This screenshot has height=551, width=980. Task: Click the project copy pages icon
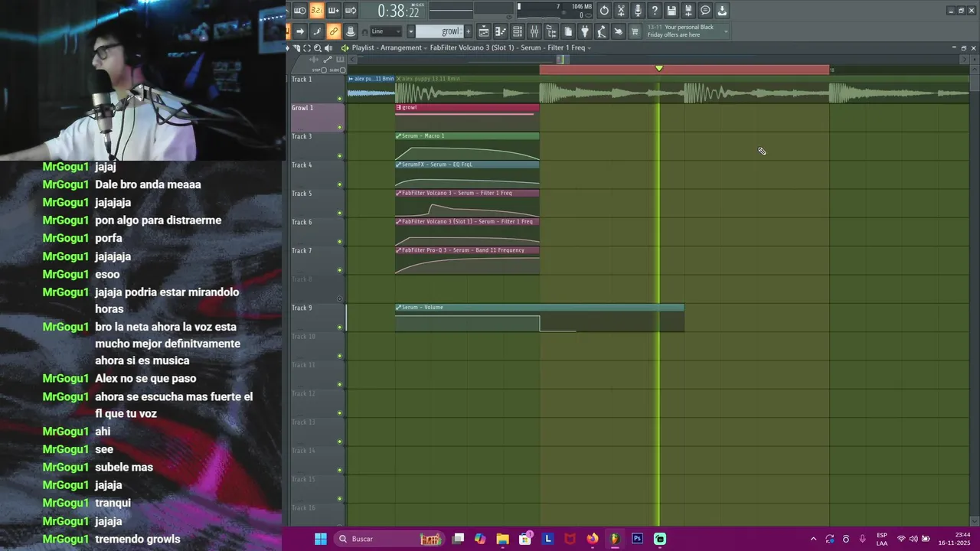coord(568,31)
